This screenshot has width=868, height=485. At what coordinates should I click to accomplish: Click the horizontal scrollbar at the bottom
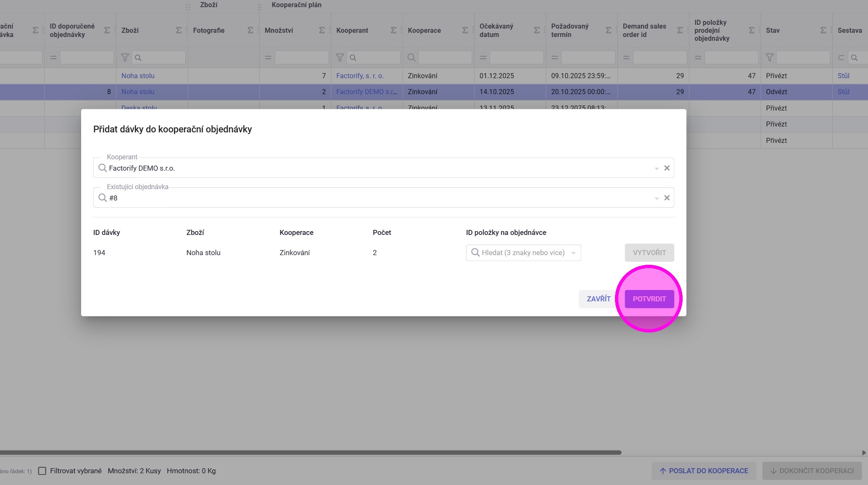coord(310,453)
